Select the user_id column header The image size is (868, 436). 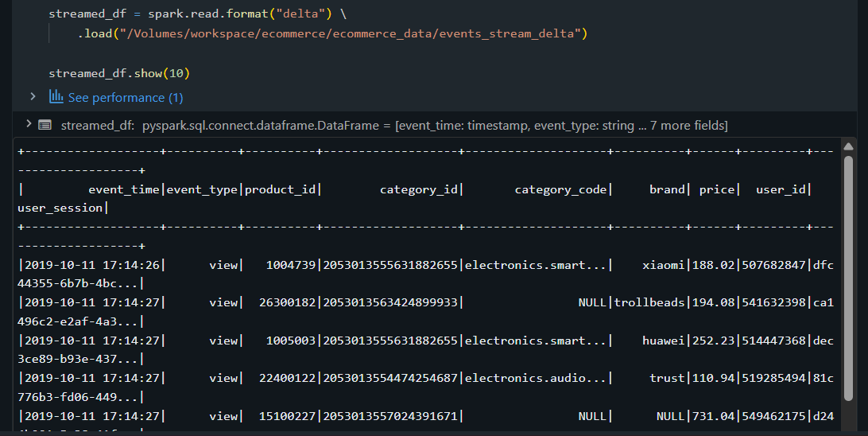pos(781,189)
